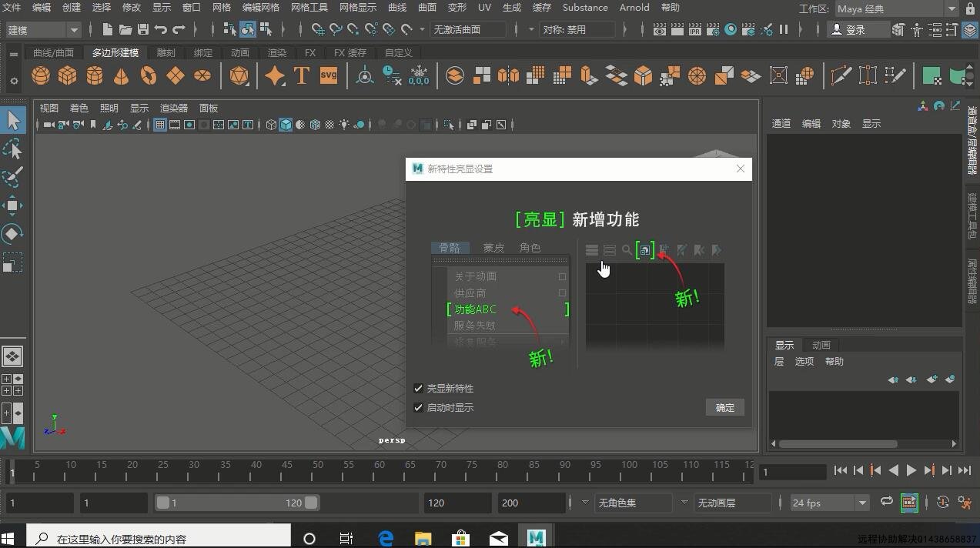980x548 pixels.
Task: Uncheck the 启动时显示 checkbox
Action: coord(418,408)
